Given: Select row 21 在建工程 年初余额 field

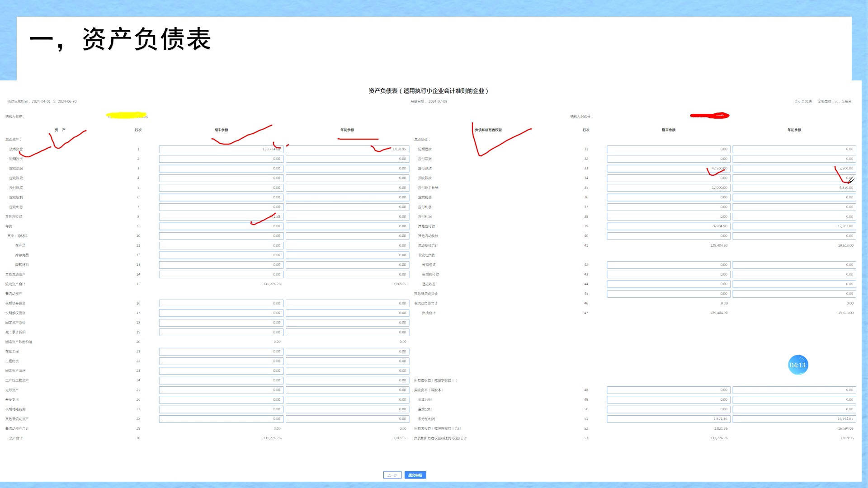Looking at the screenshot, I should (x=347, y=352).
